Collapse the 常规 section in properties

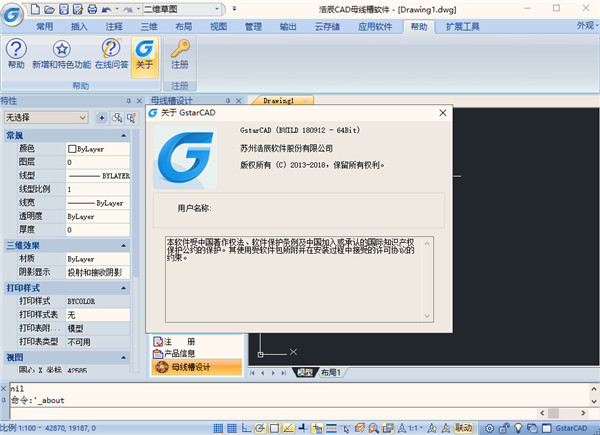click(x=124, y=135)
